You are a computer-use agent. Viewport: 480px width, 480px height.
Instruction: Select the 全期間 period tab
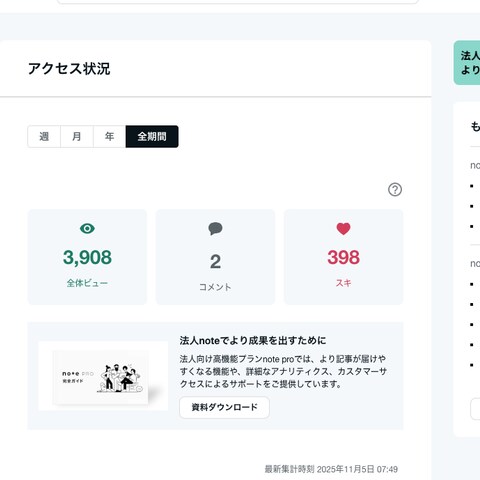click(152, 136)
